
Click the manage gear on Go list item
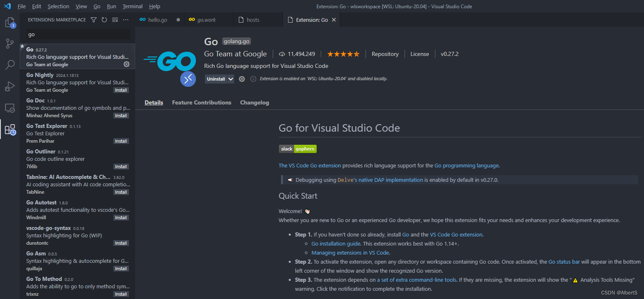[126, 64]
